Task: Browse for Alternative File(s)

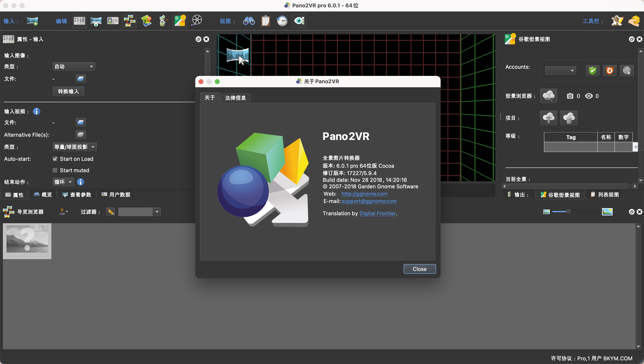Action: point(80,135)
